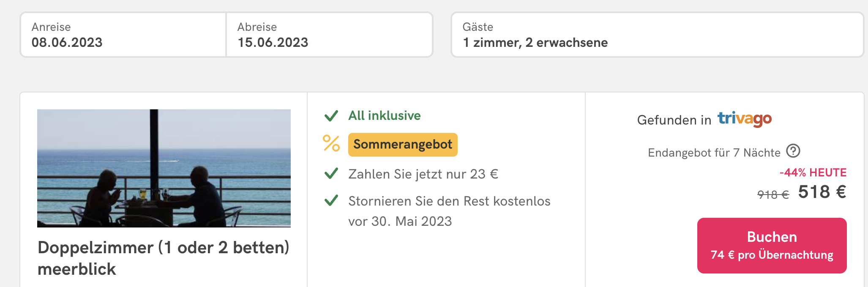Click the Buchen button

coord(772,246)
